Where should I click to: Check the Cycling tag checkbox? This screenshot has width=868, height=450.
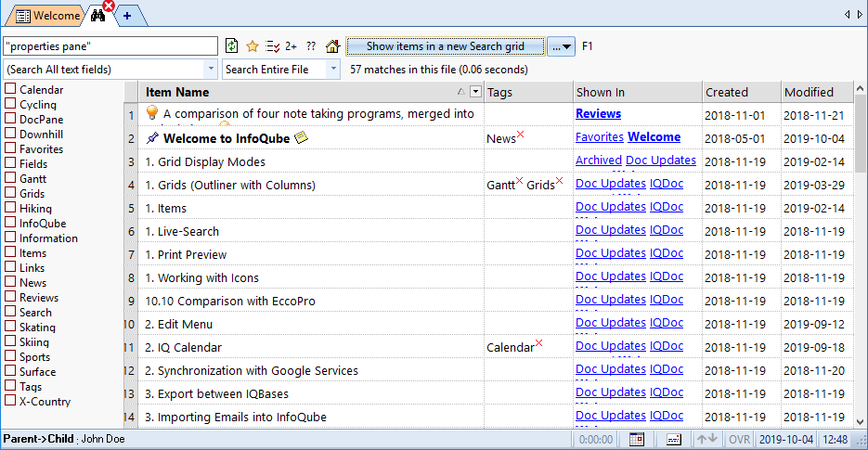click(10, 104)
